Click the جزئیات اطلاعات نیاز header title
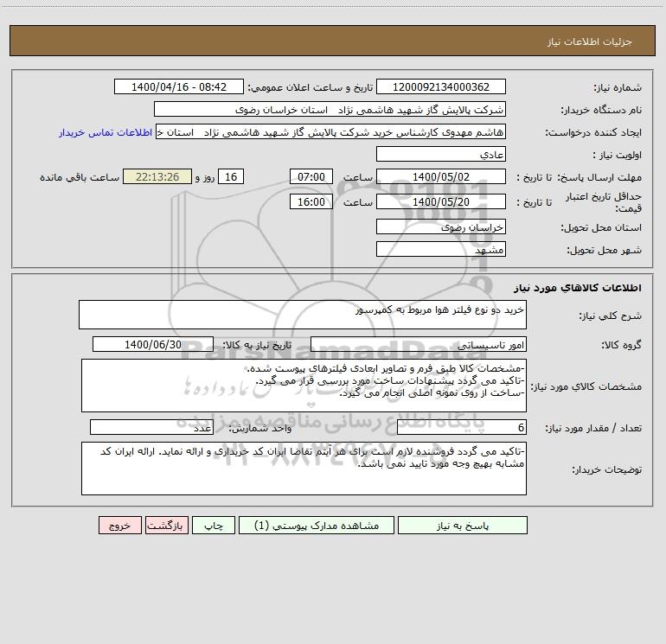This screenshot has height=644, width=666. [x=590, y=41]
